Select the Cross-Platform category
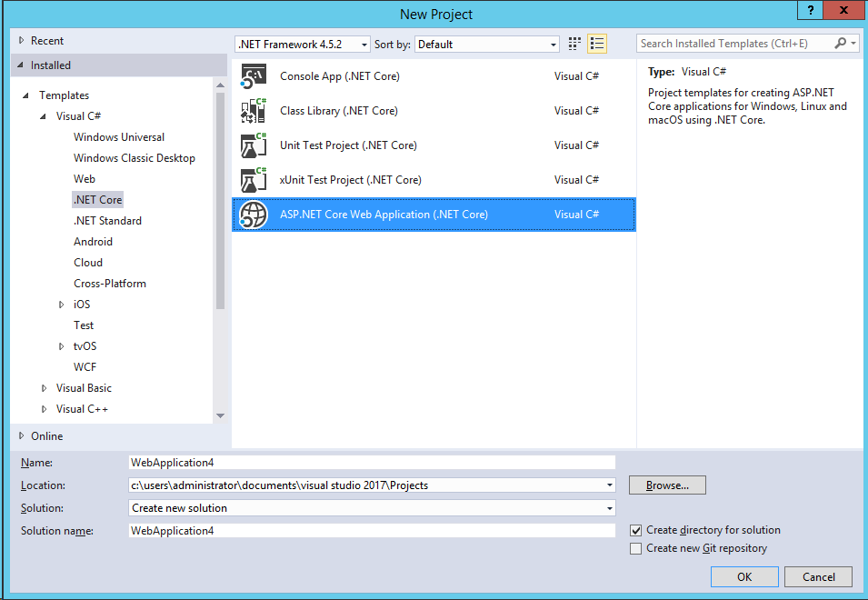The height and width of the screenshot is (600, 868). [110, 284]
